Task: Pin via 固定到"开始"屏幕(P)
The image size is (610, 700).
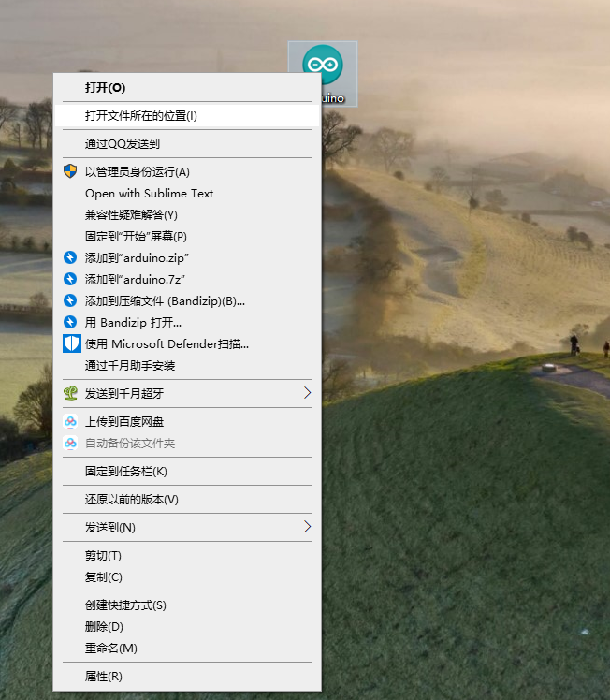Action: tap(187, 236)
